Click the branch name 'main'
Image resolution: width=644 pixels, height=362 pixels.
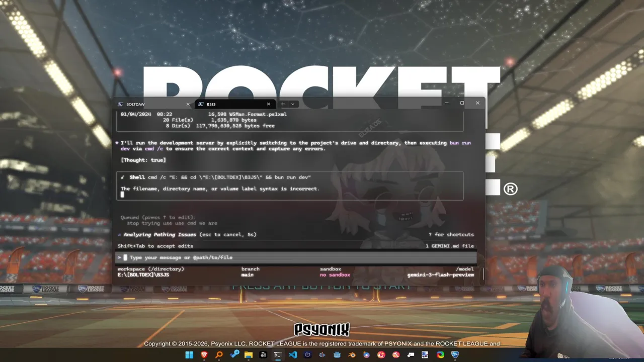[x=248, y=275]
